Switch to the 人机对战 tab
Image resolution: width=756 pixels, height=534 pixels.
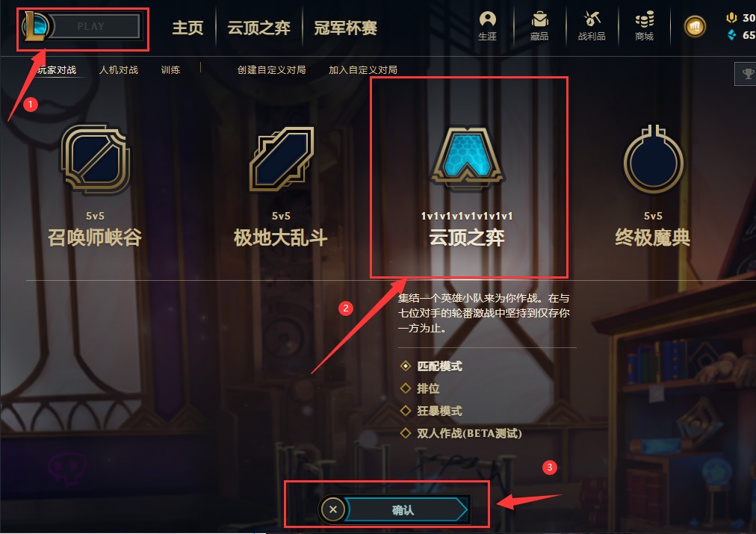(x=119, y=70)
